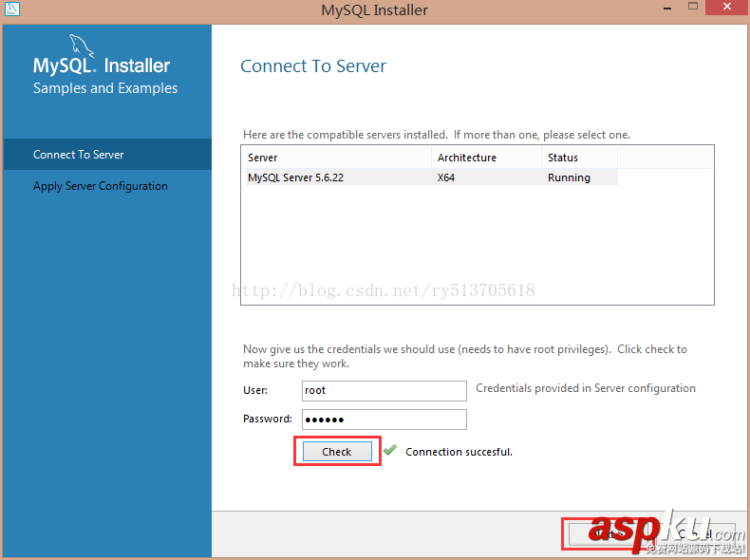Click the Server column header
Viewport: 750px width, 560px height.
click(338, 158)
